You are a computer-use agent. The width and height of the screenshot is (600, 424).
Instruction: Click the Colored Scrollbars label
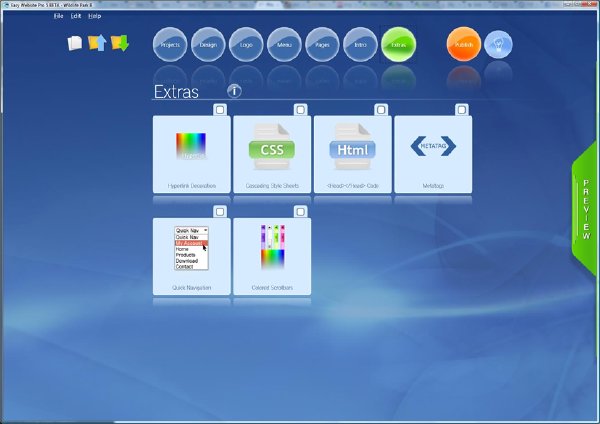click(x=272, y=287)
